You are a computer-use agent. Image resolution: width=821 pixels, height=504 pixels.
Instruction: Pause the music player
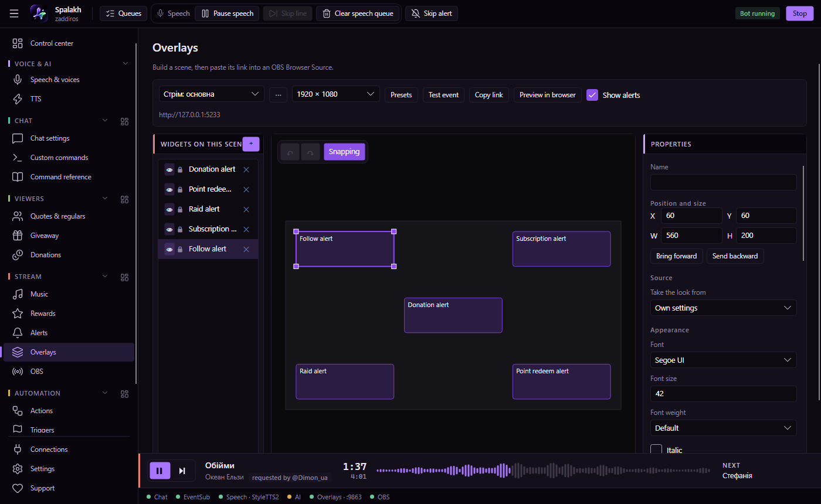point(160,471)
